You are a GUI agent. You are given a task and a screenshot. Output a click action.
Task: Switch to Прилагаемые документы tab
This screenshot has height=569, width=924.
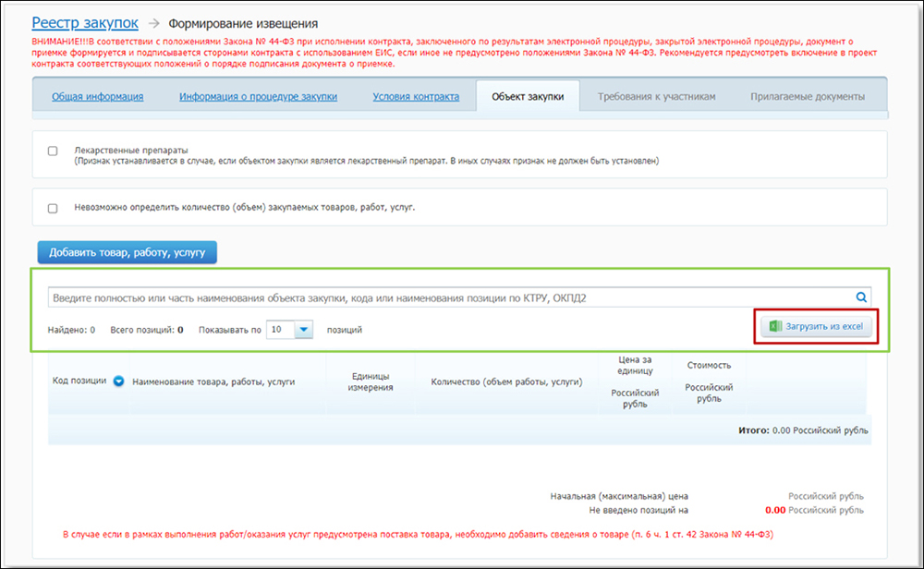pos(807,97)
